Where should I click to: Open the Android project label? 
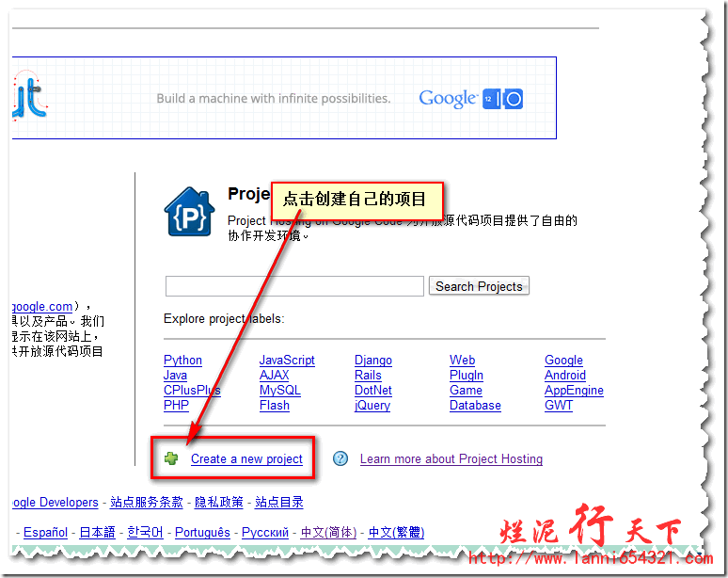coord(564,376)
